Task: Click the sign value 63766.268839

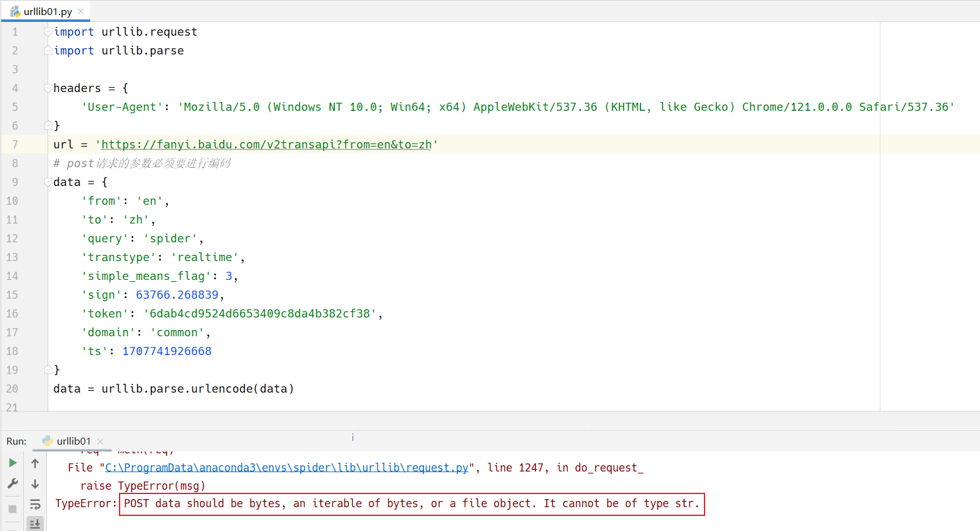Action: [177, 295]
